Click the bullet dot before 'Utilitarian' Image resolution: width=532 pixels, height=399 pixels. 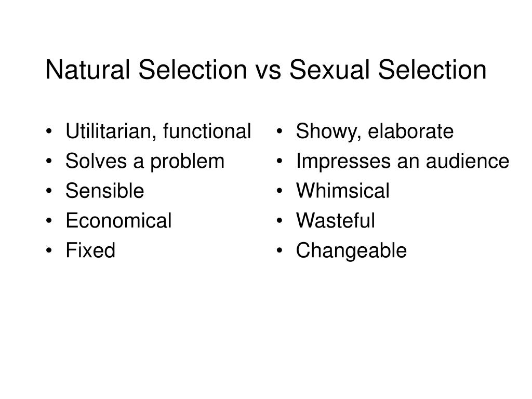pos(49,131)
